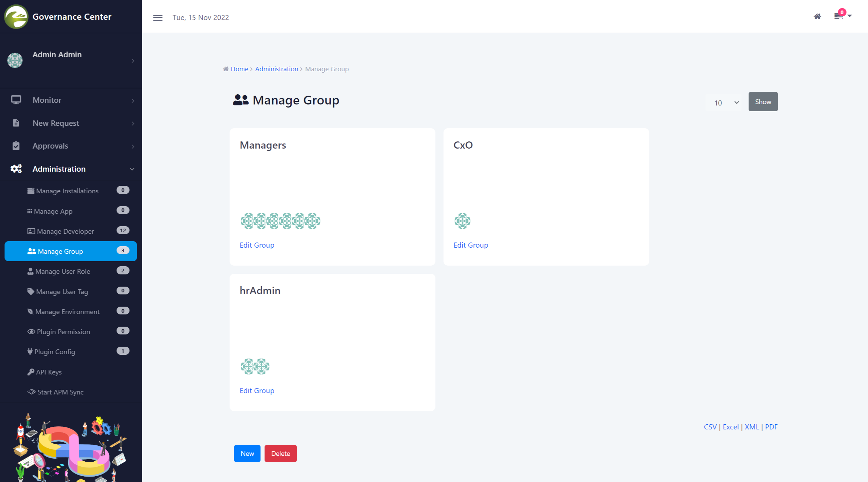Screen dimensions: 868x482
Task: Open Manage Developer menu item
Action: (65, 231)
